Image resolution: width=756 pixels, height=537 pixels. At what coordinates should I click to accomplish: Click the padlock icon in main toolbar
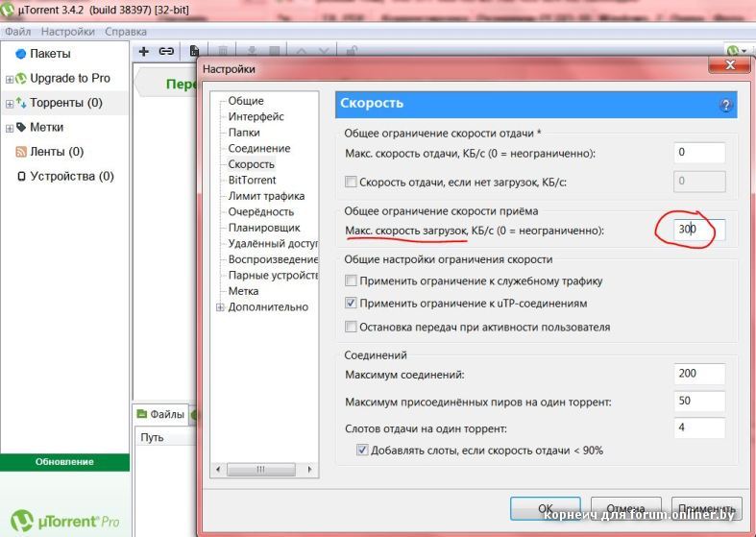(352, 51)
